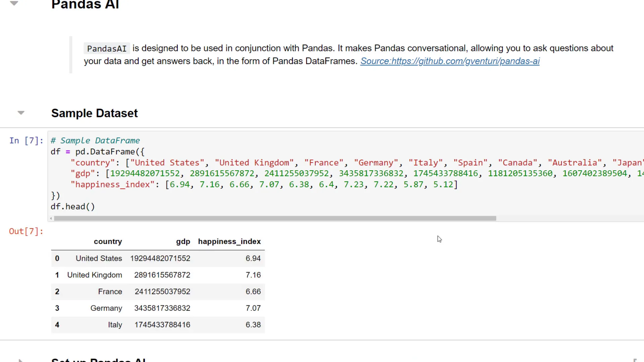Click row index 3 in output table
This screenshot has height=362, width=644.
point(57,308)
